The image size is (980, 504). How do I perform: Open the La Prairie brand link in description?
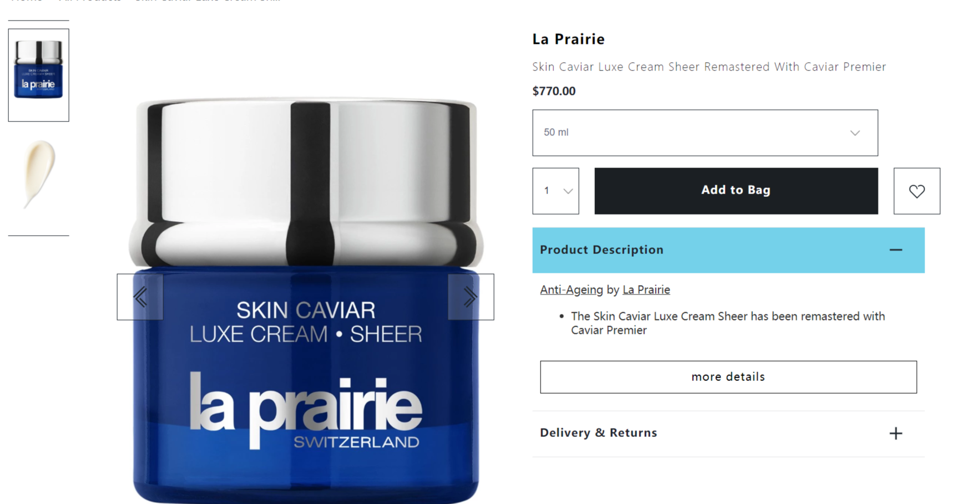[x=646, y=289]
